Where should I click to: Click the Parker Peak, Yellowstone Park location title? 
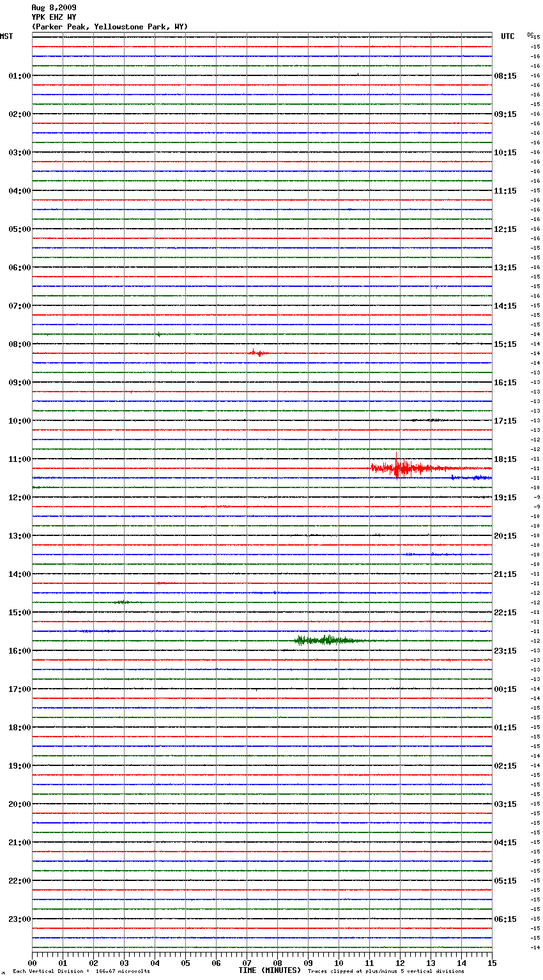point(110,27)
